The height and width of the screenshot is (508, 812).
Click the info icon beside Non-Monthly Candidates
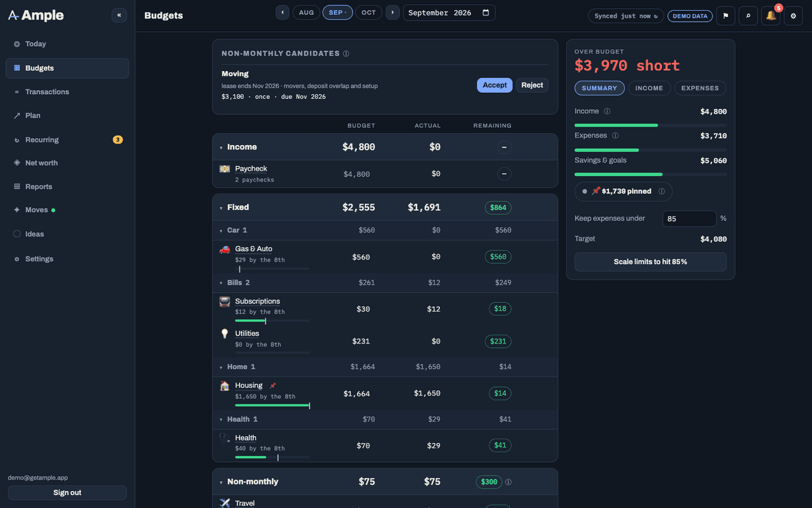tap(346, 54)
